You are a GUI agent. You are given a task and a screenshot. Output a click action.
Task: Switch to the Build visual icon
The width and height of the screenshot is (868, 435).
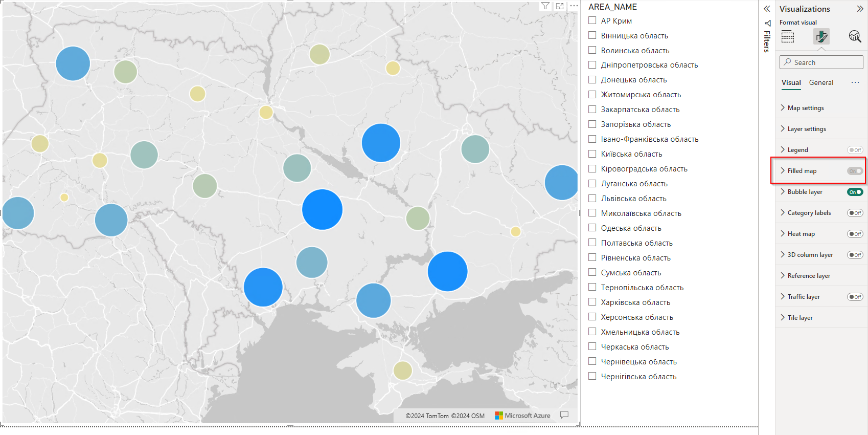click(x=788, y=36)
